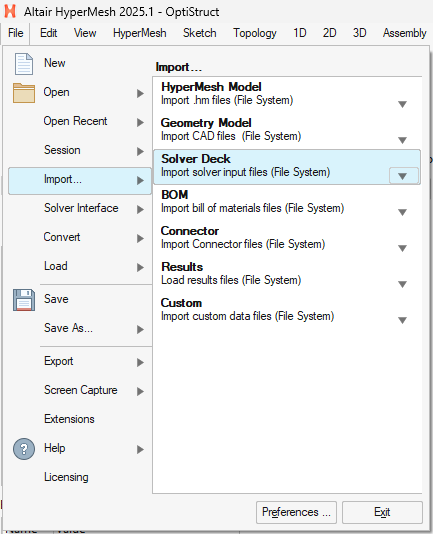Switch to the Assembly ribbon tab
This screenshot has width=433, height=534.
(x=404, y=33)
